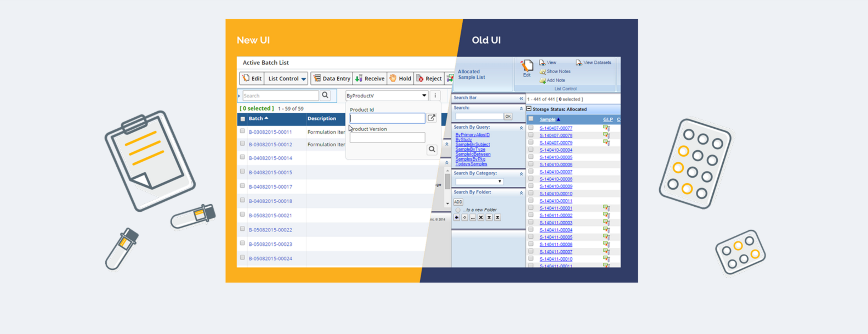Click the Receive toolbar button

[x=370, y=79]
